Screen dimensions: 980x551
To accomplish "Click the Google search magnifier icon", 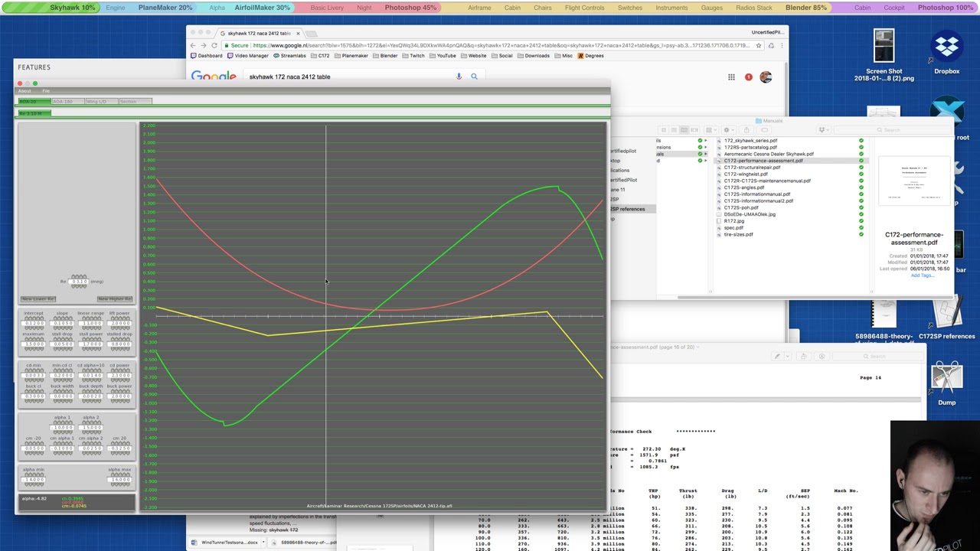I will coord(474,77).
